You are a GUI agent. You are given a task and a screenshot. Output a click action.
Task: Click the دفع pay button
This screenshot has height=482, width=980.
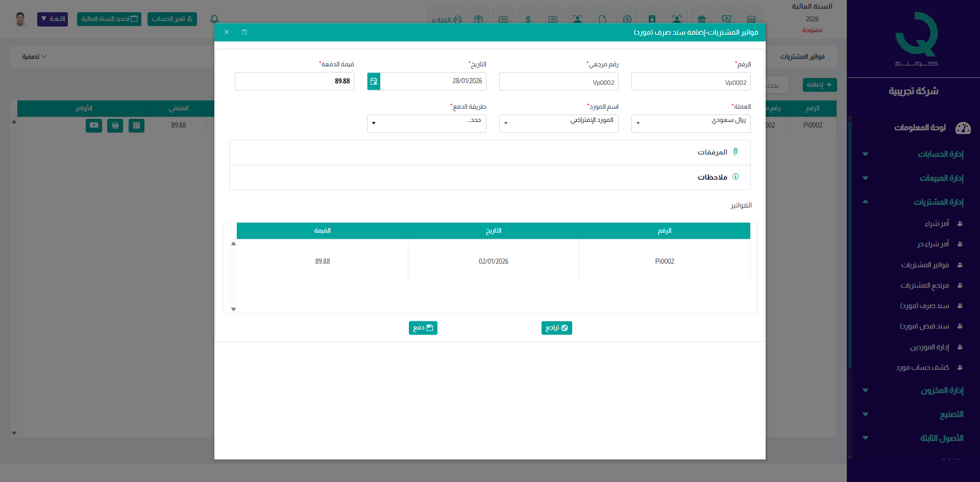pyautogui.click(x=423, y=328)
